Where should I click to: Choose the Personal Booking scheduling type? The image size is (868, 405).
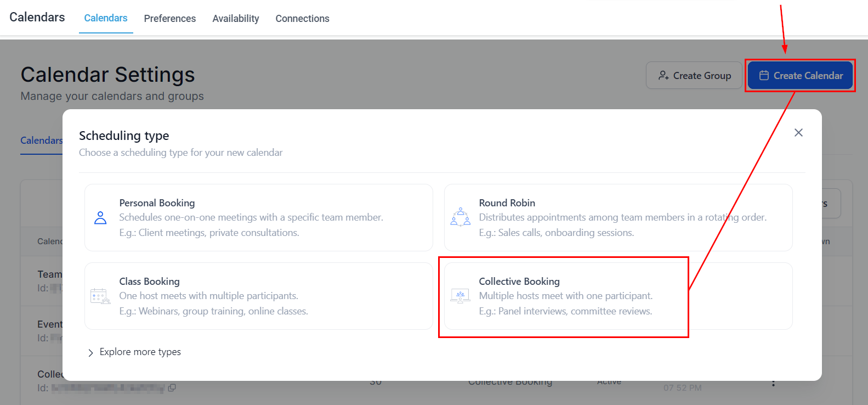click(x=258, y=218)
